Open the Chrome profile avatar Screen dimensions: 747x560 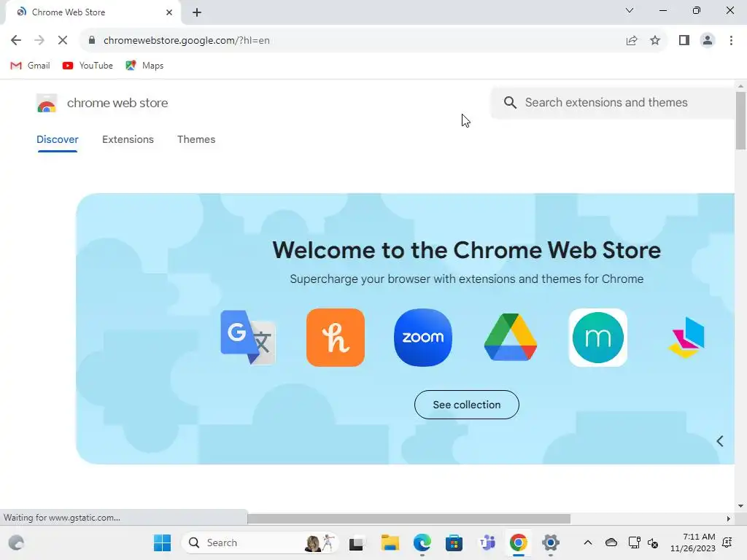708,41
